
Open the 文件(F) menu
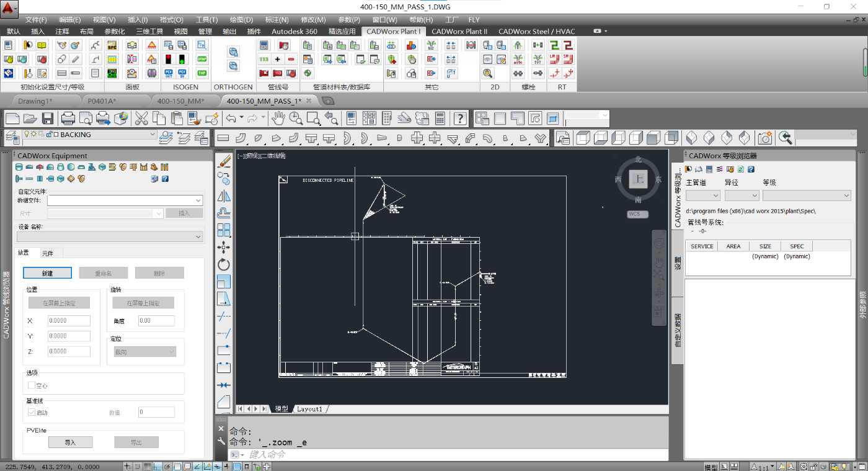36,20
